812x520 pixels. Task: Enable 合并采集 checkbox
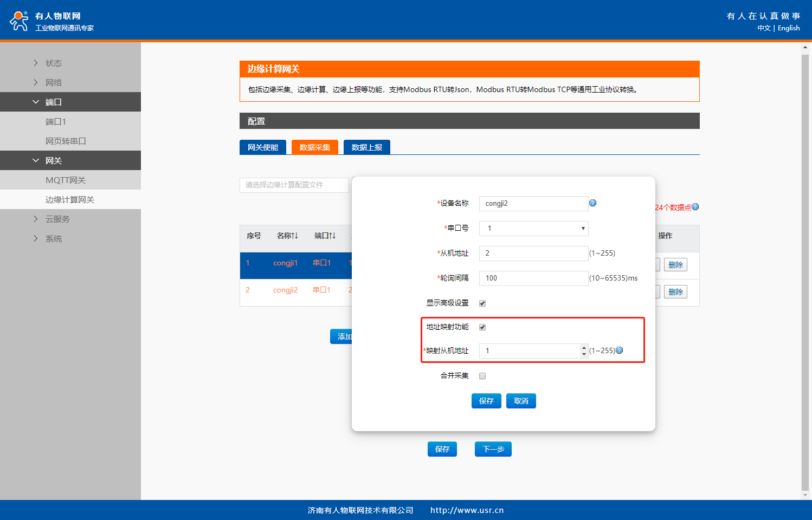[482, 376]
